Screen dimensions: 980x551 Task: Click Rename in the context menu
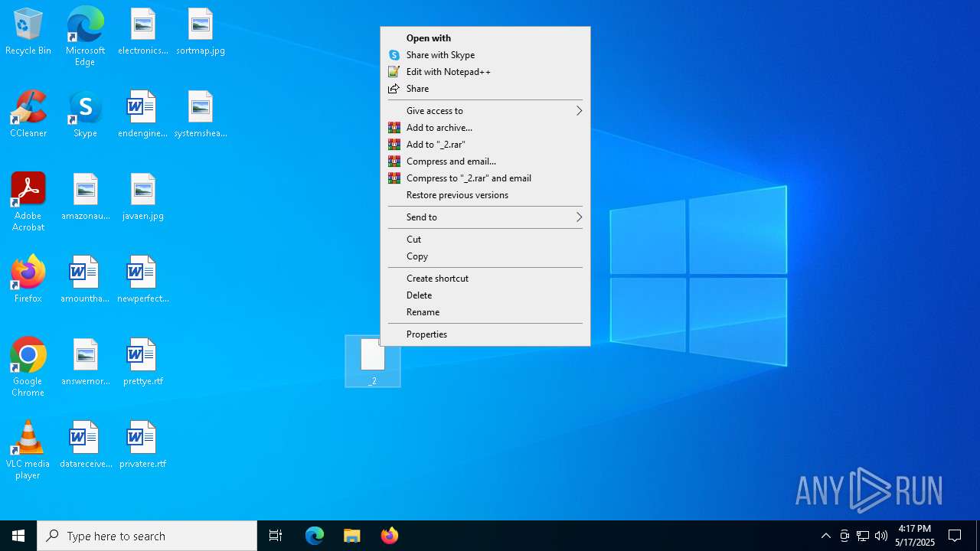pos(485,312)
